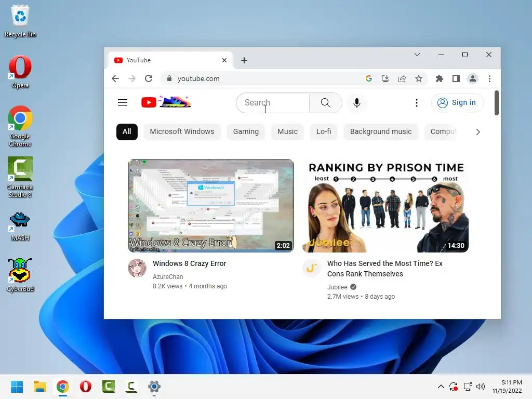
Task: Go forward with the browser arrow
Action: 132,79
